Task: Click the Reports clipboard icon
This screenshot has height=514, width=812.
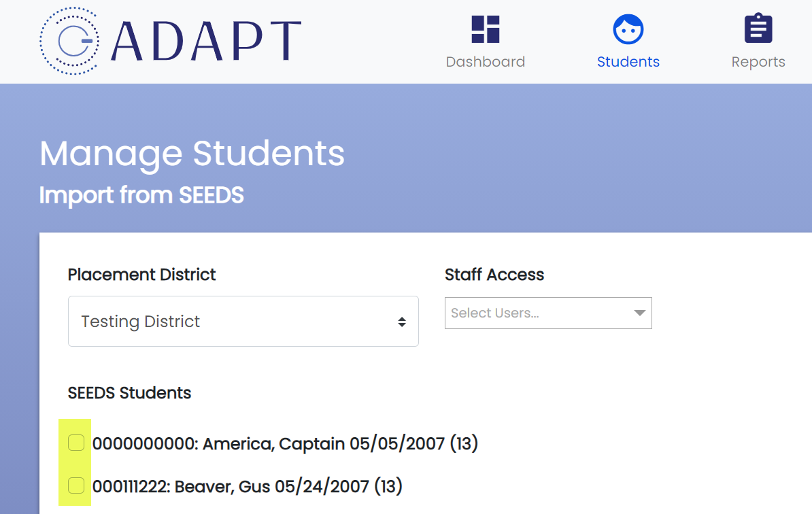Action: click(758, 29)
